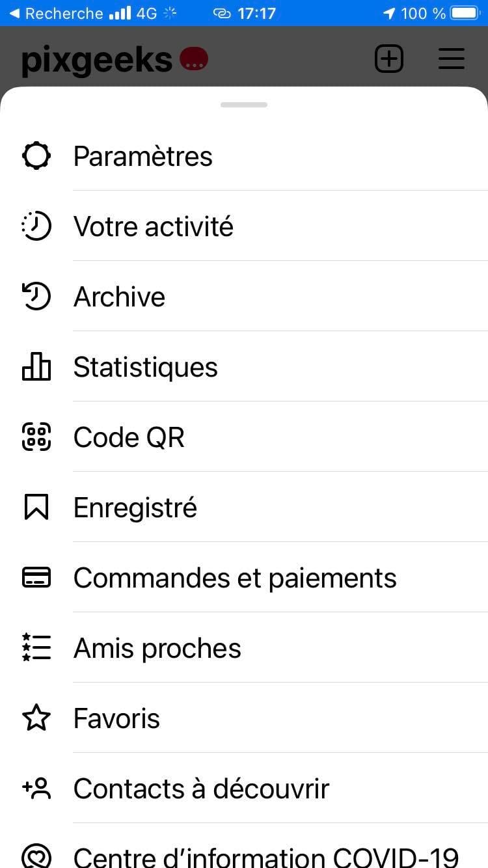Image resolution: width=488 pixels, height=868 pixels.
Task: Return to Recherche via status bar back link
Action: tap(57, 13)
